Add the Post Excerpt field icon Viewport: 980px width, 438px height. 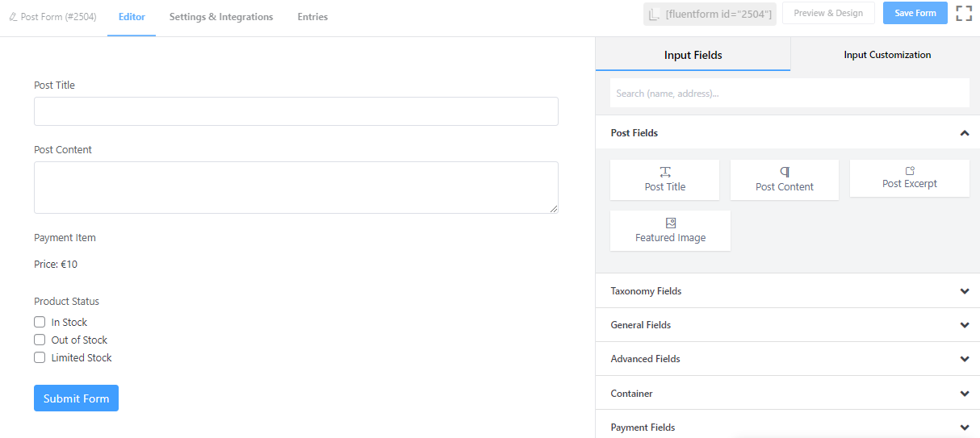pyautogui.click(x=910, y=171)
